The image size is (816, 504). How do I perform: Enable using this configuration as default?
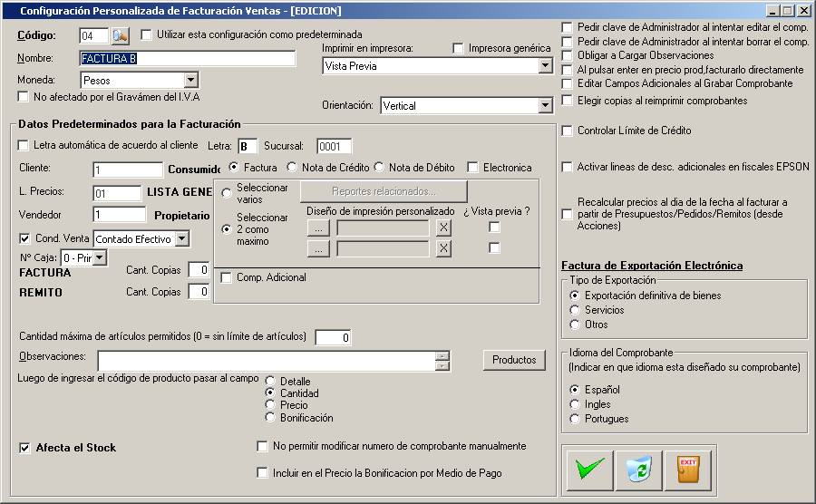point(146,34)
